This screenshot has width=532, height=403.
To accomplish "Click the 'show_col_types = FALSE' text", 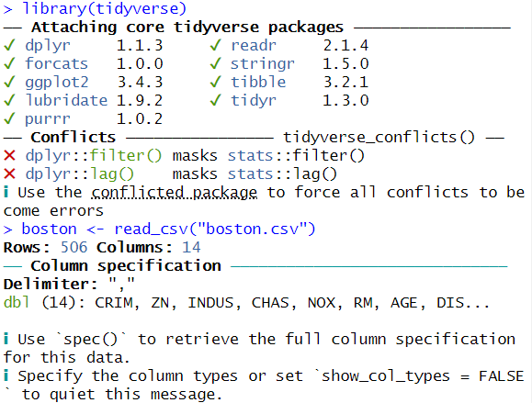I will pyautogui.click(x=423, y=376).
